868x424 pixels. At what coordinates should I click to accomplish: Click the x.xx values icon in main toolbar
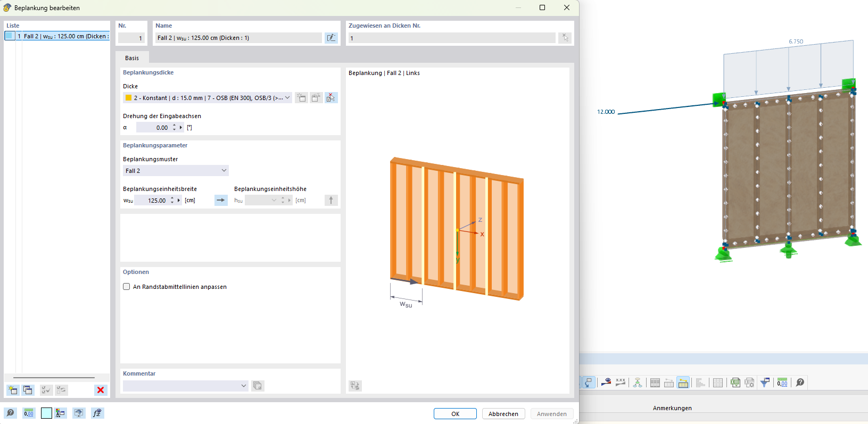621,383
